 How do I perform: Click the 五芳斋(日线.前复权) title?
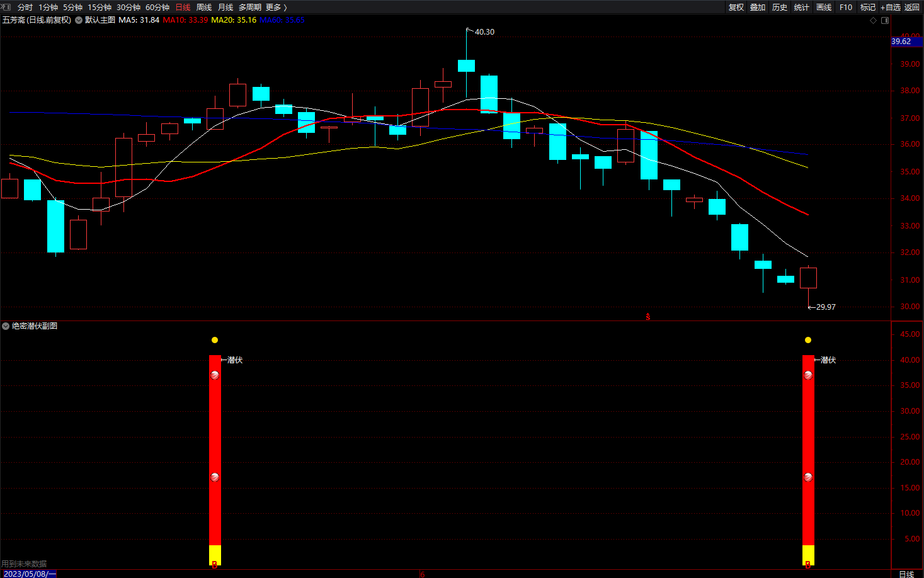point(37,20)
